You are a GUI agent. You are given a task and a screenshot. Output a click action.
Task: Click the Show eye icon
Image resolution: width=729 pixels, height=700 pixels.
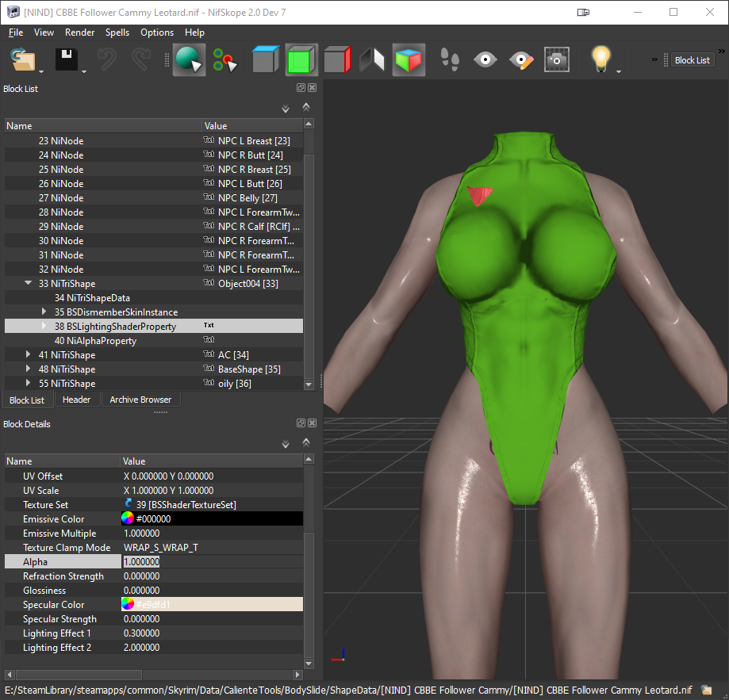tap(485, 59)
